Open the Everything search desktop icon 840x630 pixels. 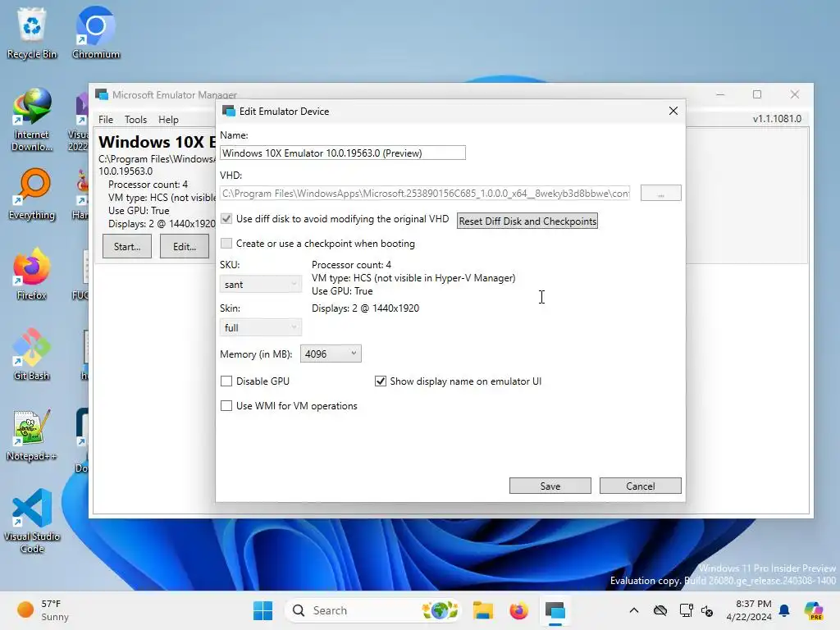tap(32, 195)
